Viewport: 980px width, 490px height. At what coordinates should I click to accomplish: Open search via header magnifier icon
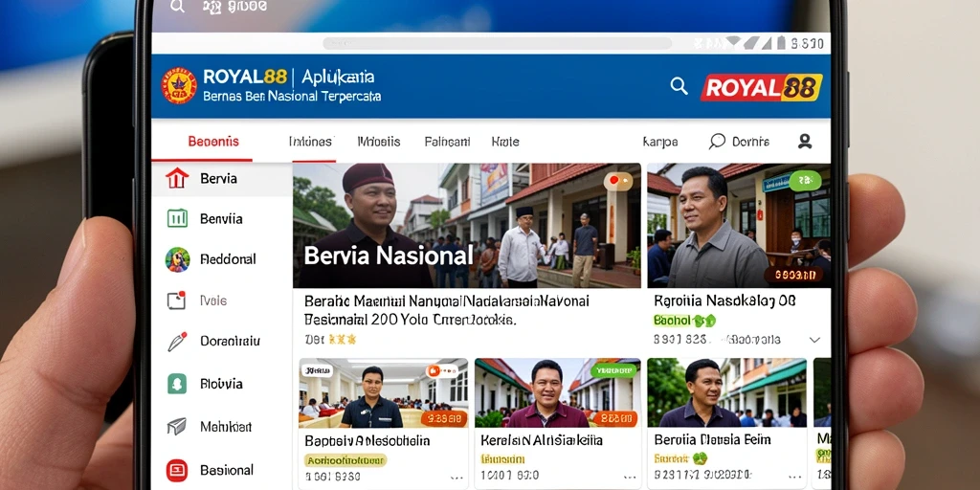(679, 85)
